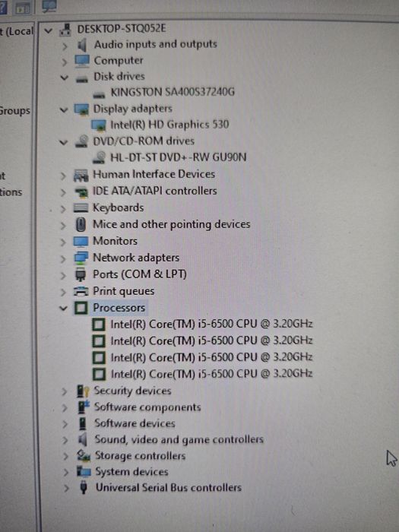Click the DVD/CD-ROM drives disc icon

(82, 141)
